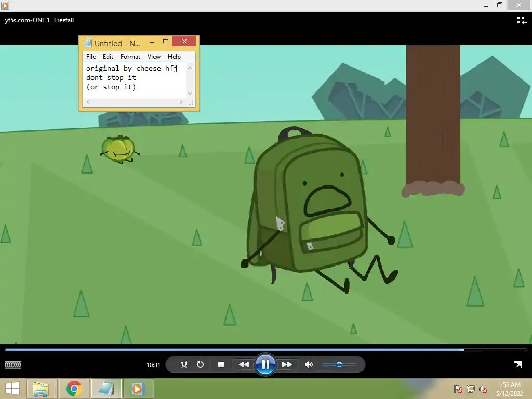
Task: Click the rewind (previous) button
Action: click(x=244, y=364)
